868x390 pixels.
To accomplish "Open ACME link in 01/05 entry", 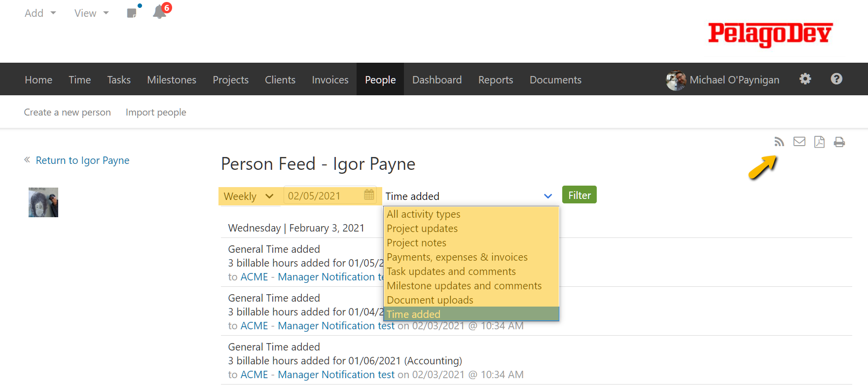I will coord(254,277).
